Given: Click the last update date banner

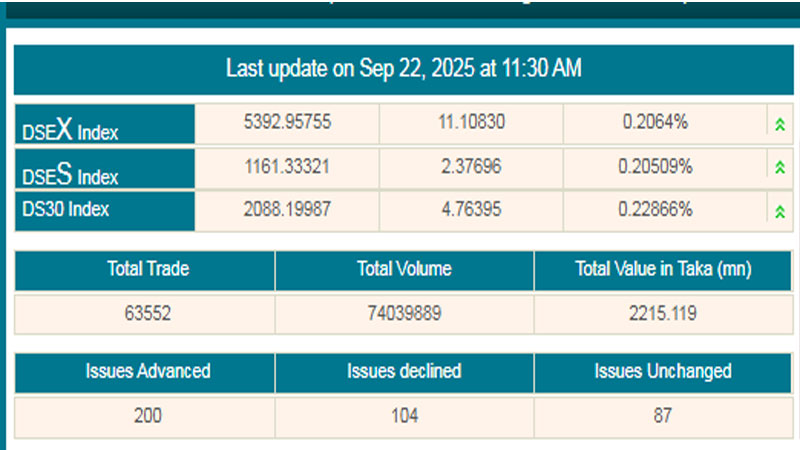Looking at the screenshot, I should pos(404,69).
